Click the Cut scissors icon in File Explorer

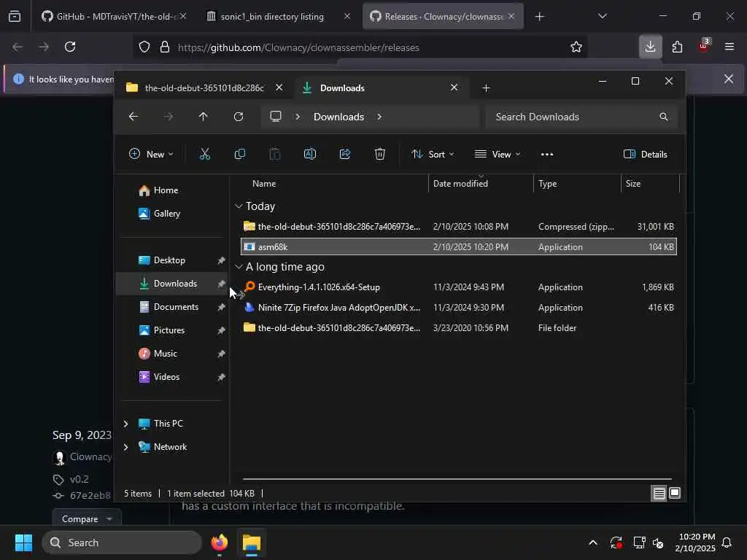tap(204, 154)
